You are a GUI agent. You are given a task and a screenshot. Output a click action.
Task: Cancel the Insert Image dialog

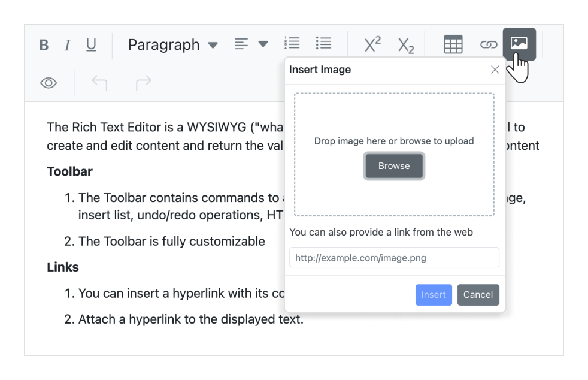[478, 294]
